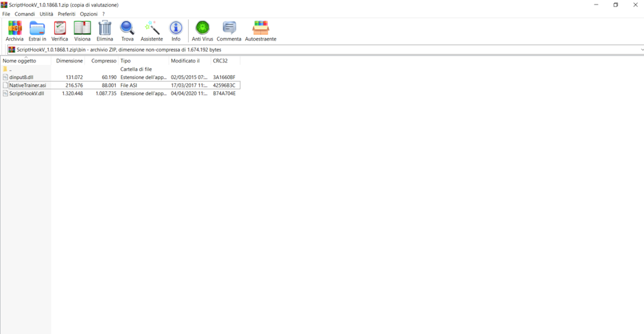Sort by Dimensione column
This screenshot has width=644, height=334.
(x=68, y=60)
